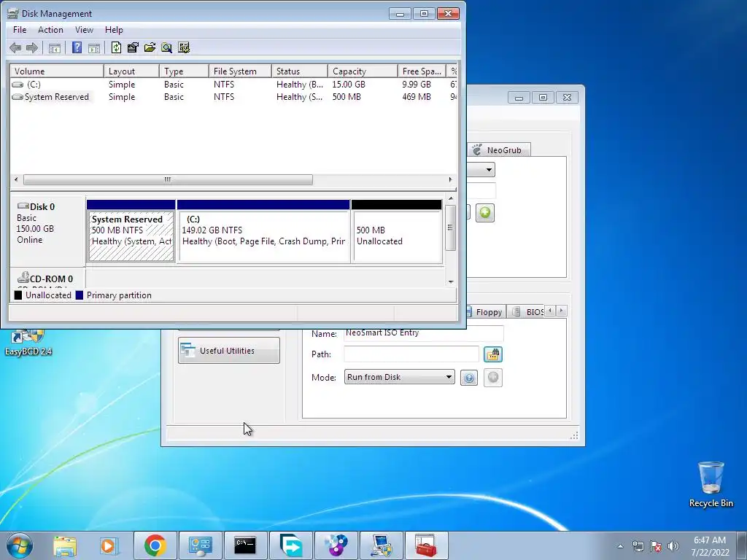Click the blue help icon beside Mode
This screenshot has height=560, width=747.
tap(469, 378)
